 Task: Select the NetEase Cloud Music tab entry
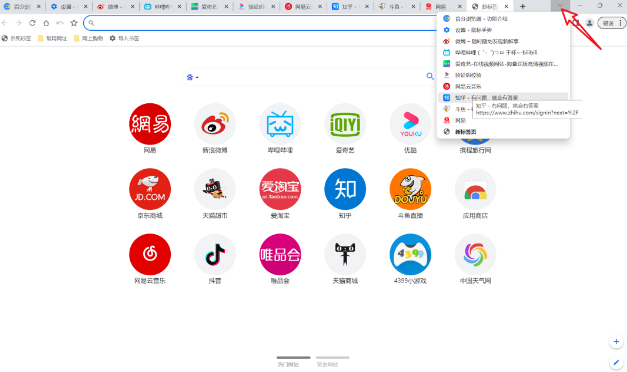[503, 86]
